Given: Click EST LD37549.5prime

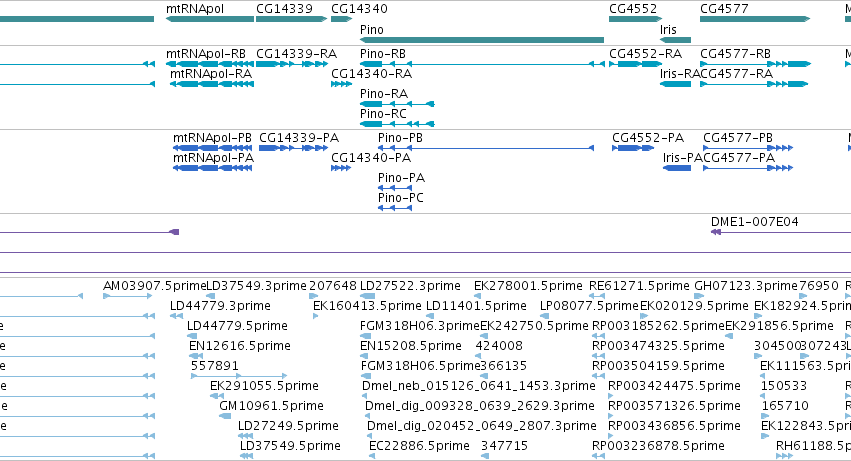Looking at the screenshot, I should click(x=290, y=446).
